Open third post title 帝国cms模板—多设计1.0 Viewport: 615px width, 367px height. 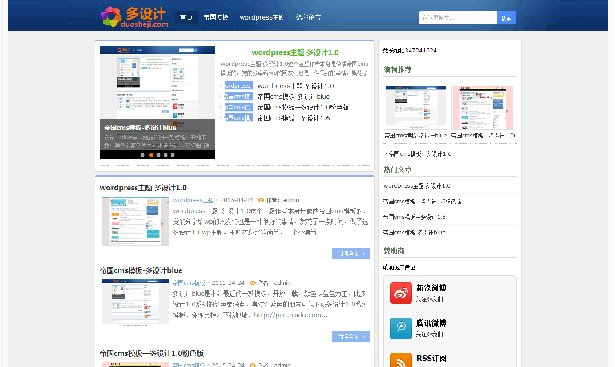tap(152, 353)
